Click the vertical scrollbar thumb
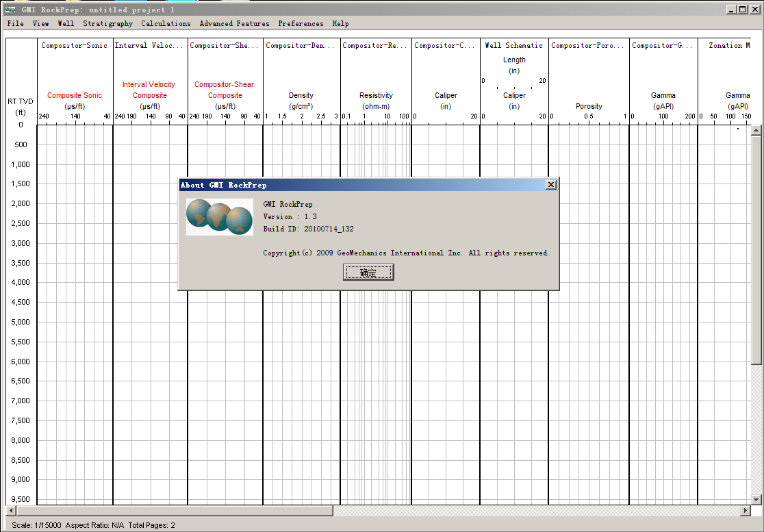 756,249
